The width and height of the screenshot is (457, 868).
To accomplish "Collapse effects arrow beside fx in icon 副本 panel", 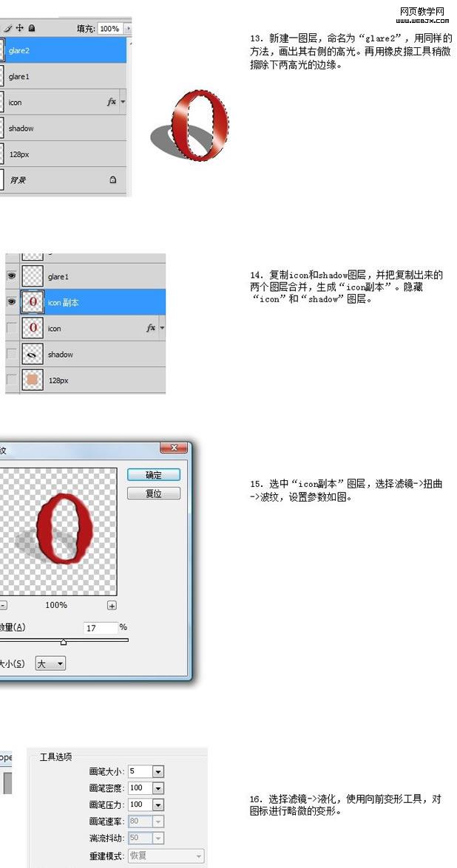I will tap(162, 328).
